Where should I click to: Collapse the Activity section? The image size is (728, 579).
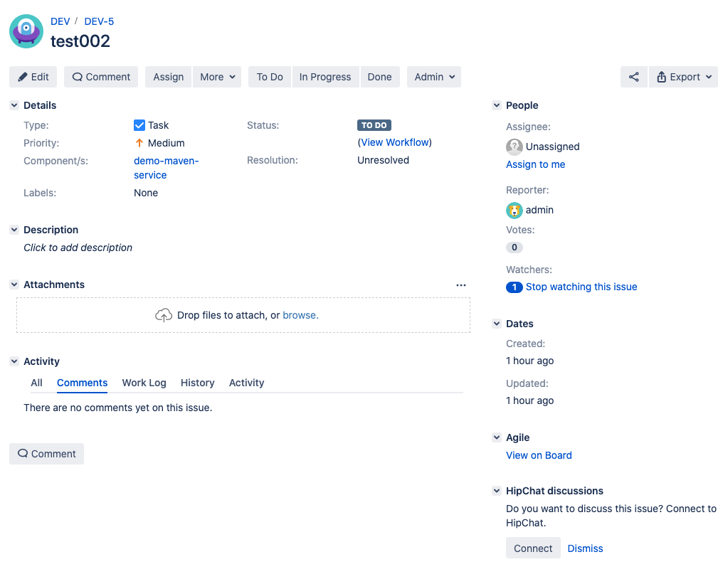[x=14, y=361]
